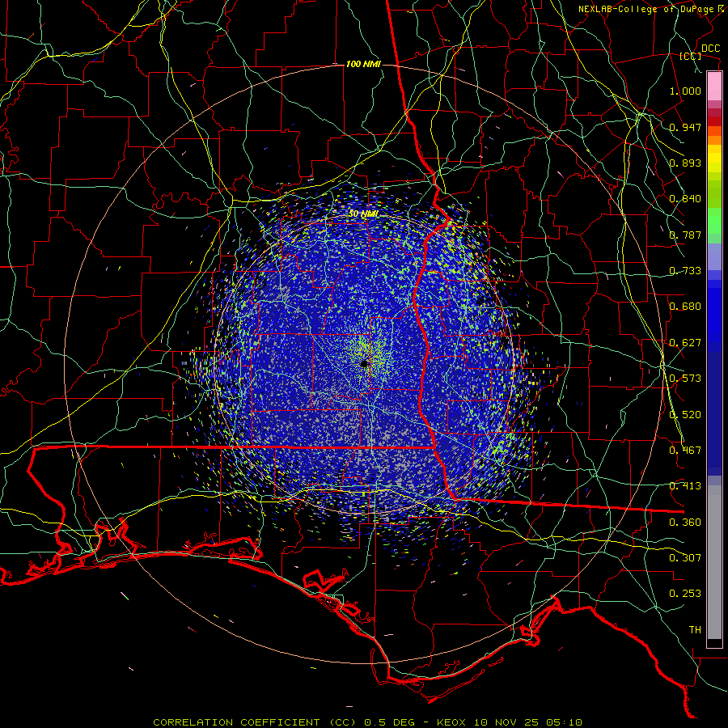Click the 50 NMI range ring label
Viewport: 728px width, 728px height.
tap(363, 214)
